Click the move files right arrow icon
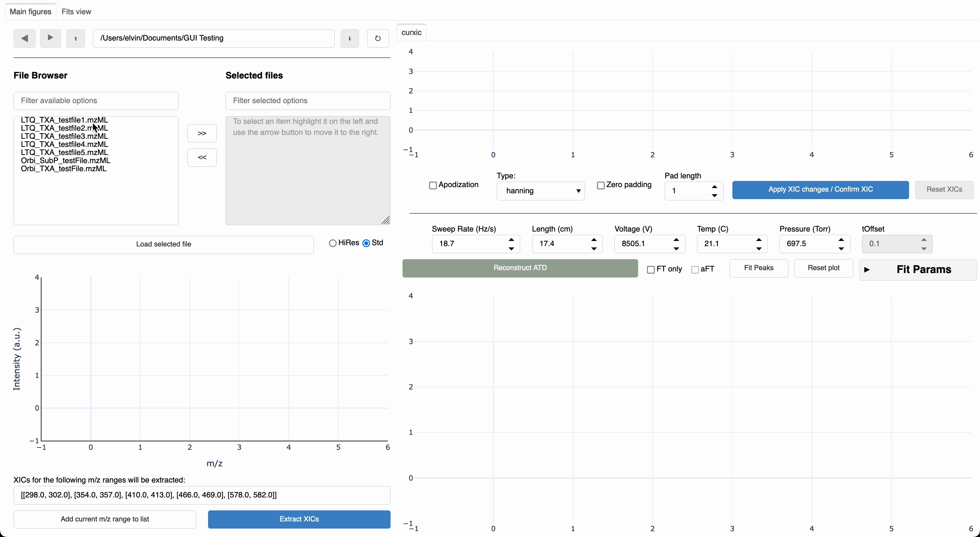Viewport: 980px width, 537px height. (202, 133)
